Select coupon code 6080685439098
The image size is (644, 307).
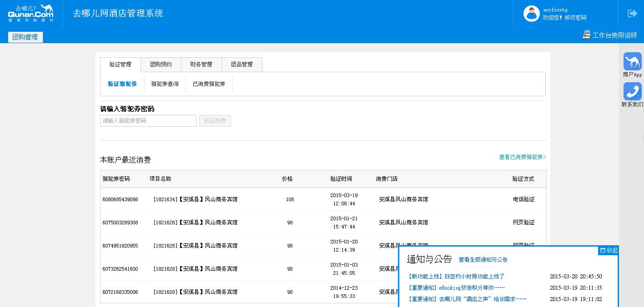click(121, 199)
